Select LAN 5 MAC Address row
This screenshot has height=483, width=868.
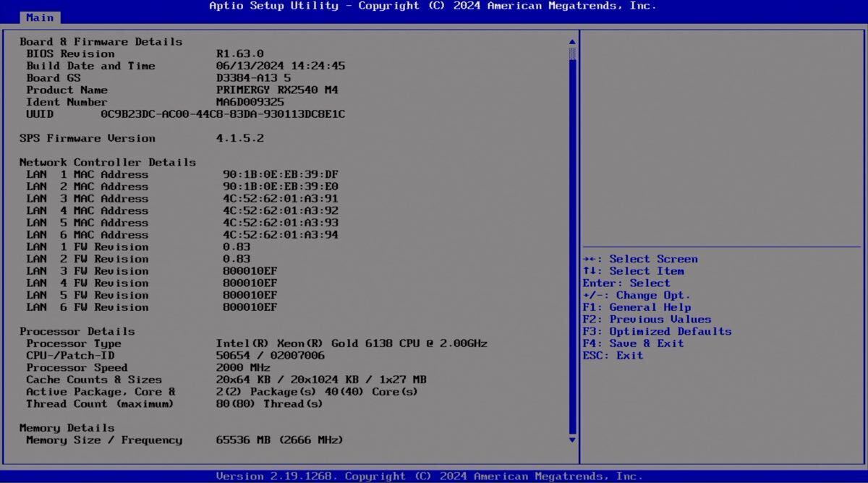pyautogui.click(x=182, y=223)
